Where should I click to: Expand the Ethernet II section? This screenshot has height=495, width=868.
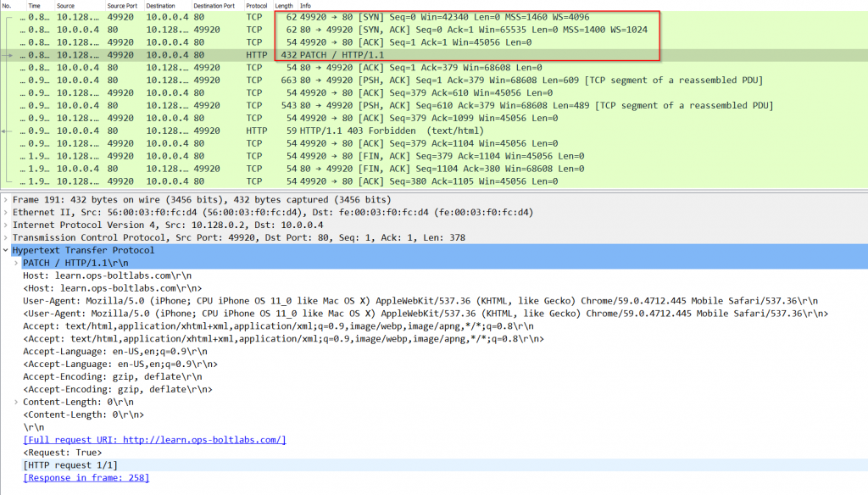coord(7,212)
